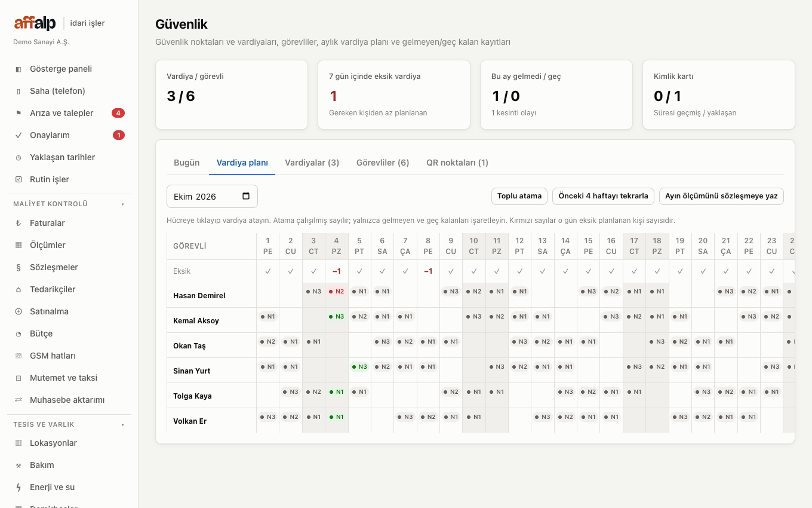Click the Muhasebe aktarımı transfer arrows icon
Image resolution: width=812 pixels, height=508 pixels.
(x=19, y=400)
